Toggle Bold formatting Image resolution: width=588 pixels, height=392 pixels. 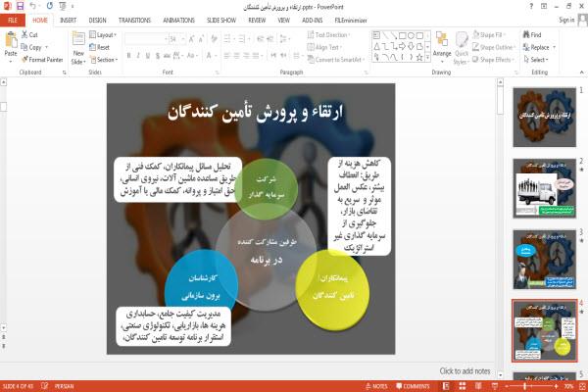point(128,56)
